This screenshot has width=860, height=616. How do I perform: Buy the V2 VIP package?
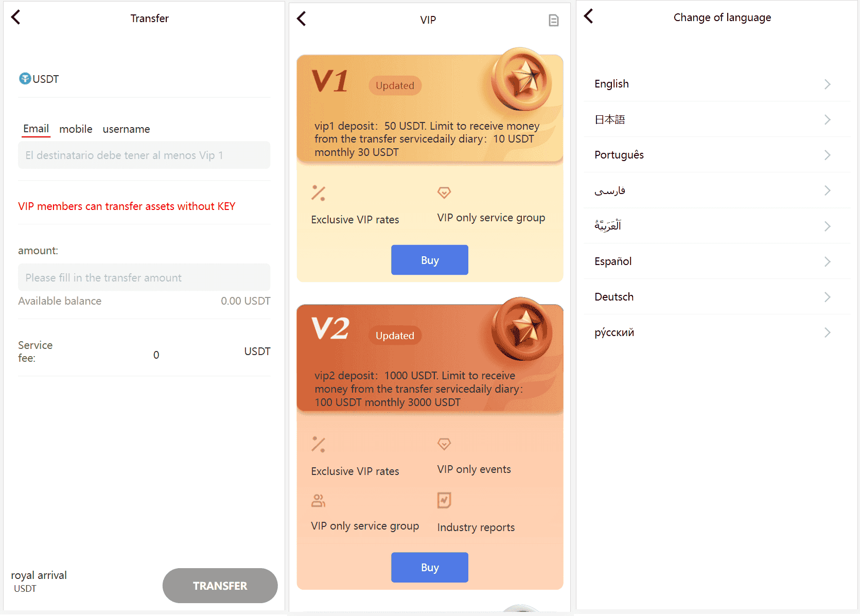click(430, 567)
